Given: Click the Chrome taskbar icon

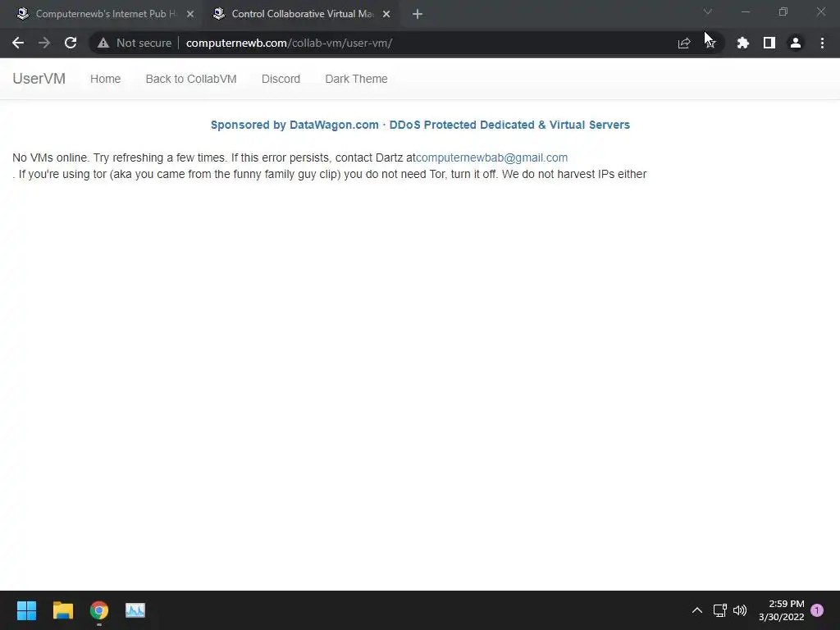Looking at the screenshot, I should click(99, 610).
